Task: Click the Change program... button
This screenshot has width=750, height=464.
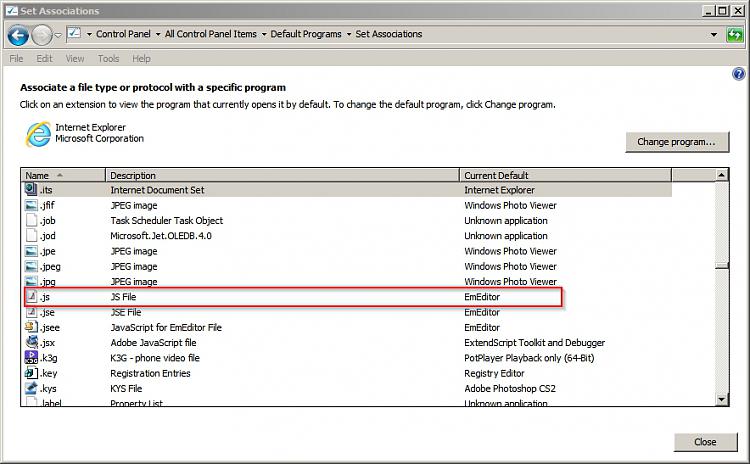Action: pyautogui.click(x=677, y=142)
